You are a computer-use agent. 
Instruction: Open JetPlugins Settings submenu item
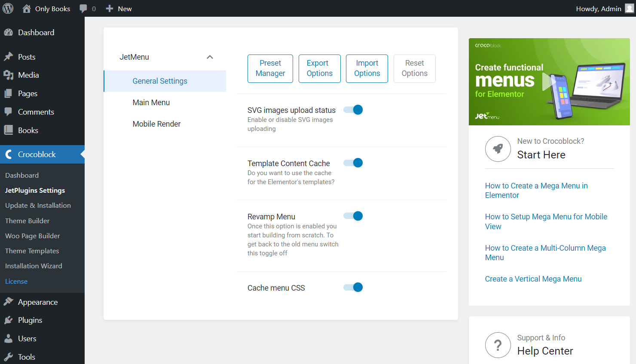click(35, 190)
